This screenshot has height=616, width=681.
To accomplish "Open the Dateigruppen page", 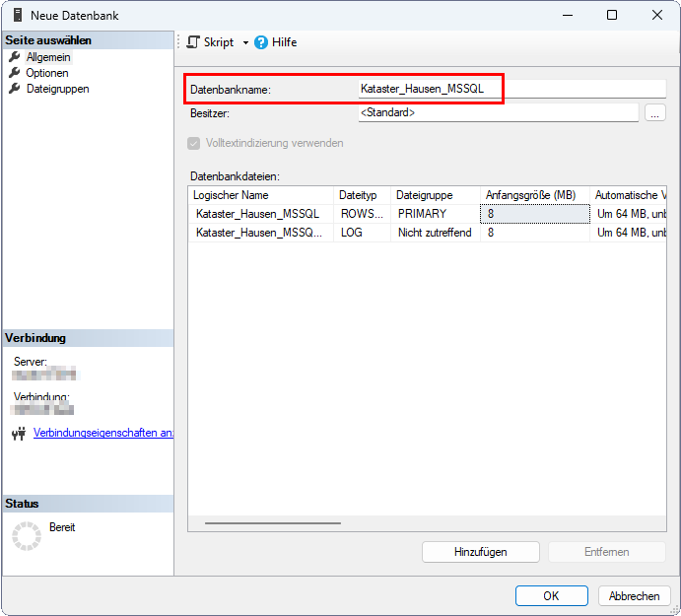I will (58, 89).
